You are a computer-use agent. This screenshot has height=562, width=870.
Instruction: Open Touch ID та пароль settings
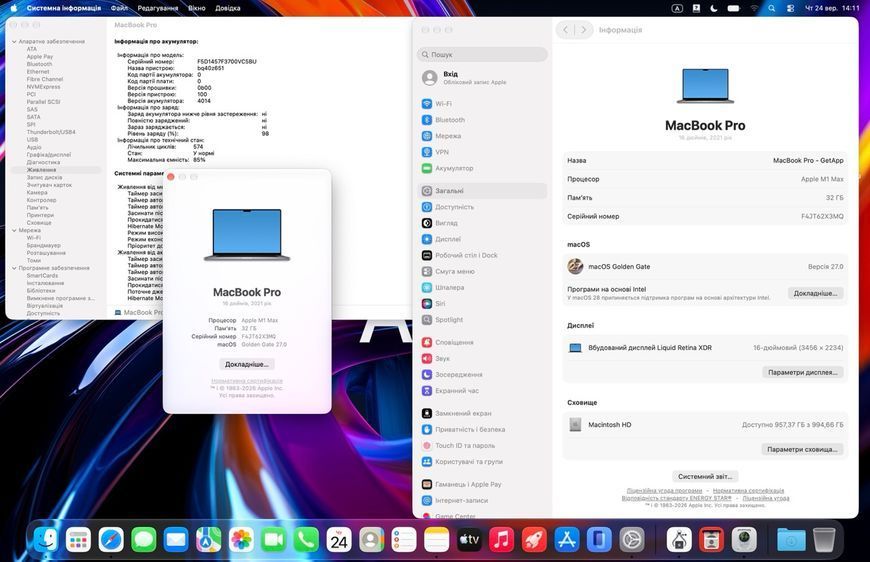pos(482,445)
